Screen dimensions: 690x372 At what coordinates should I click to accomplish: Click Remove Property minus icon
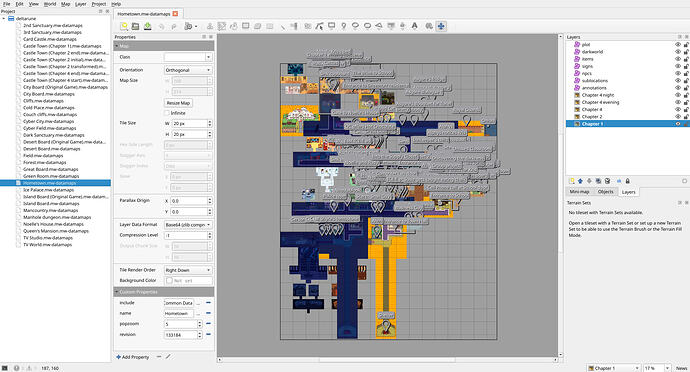click(x=159, y=357)
